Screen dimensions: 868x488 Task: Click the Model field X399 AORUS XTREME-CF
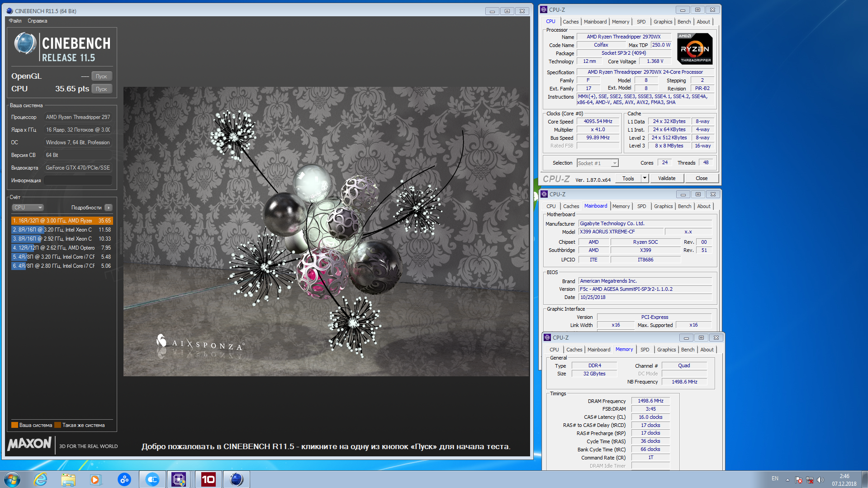(621, 232)
